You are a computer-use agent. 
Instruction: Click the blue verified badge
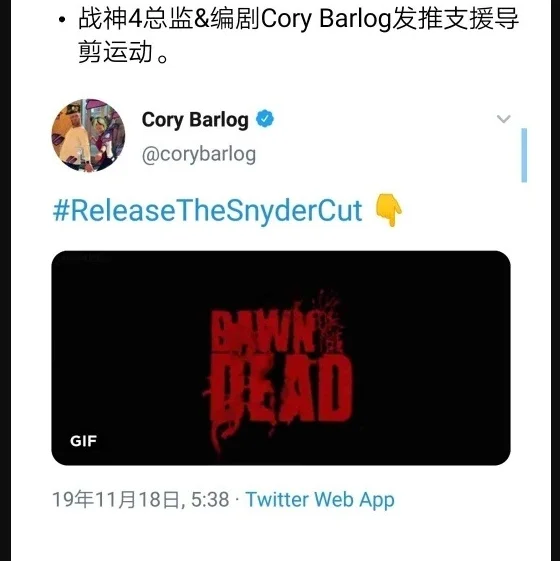click(x=265, y=119)
